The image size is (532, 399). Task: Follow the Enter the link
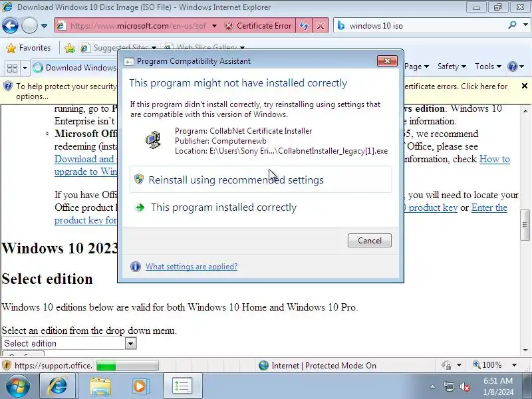pyautogui.click(x=489, y=207)
